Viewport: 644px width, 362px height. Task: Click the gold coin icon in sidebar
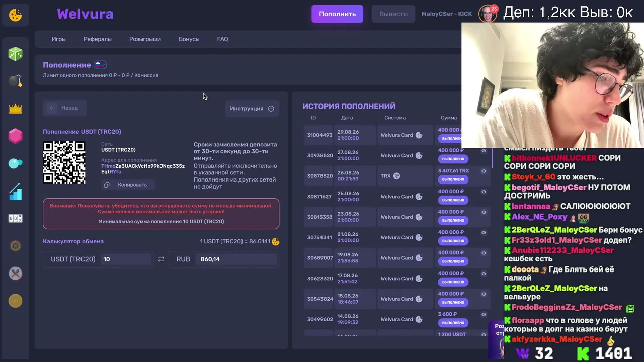coord(16,301)
